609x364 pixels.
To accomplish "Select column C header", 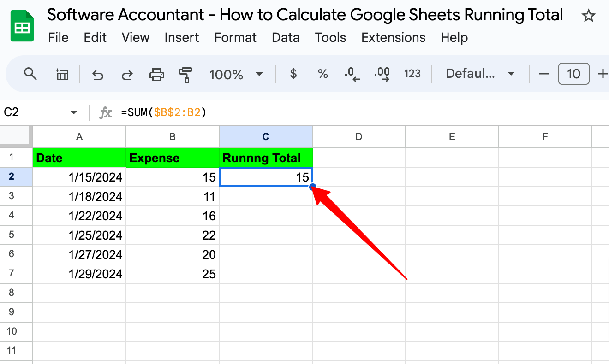I will pos(266,136).
